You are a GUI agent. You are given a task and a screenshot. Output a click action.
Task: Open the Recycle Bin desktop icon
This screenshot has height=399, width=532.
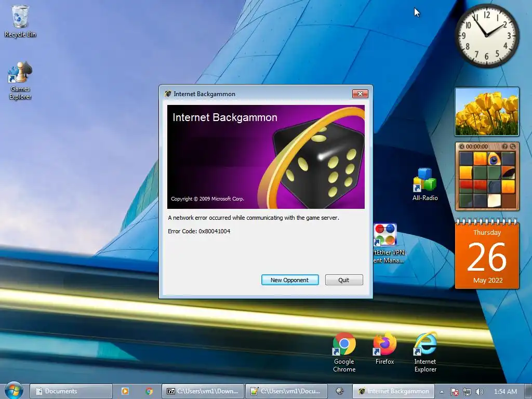(20, 21)
